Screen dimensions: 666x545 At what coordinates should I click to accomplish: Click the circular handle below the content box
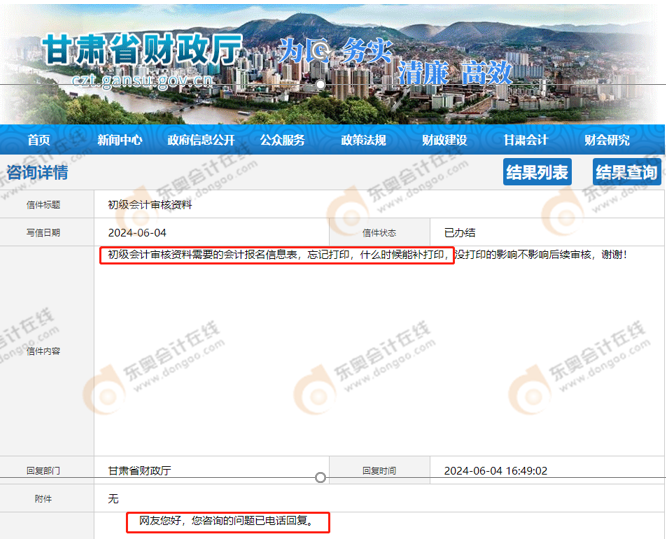[320, 477]
